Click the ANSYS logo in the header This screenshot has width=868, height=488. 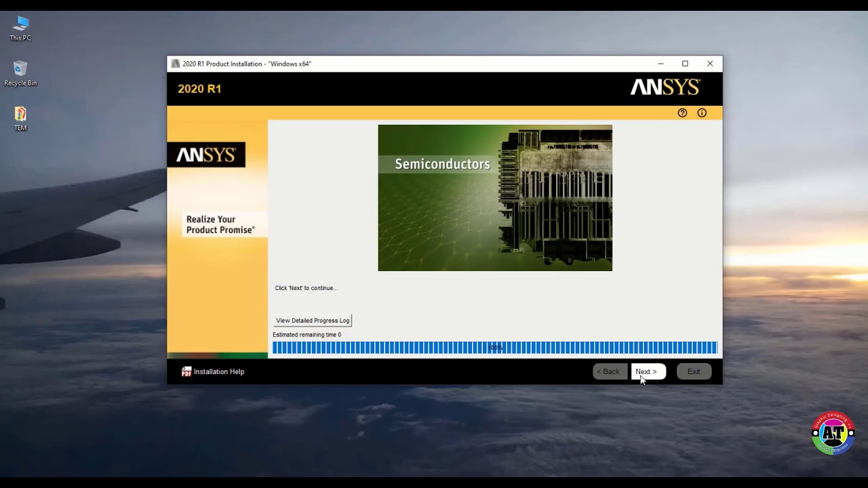pos(665,87)
